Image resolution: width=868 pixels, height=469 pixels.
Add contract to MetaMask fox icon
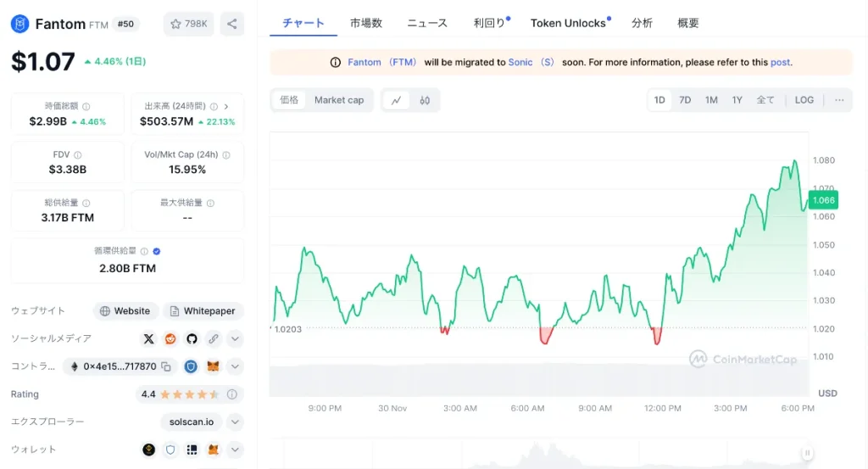click(213, 366)
